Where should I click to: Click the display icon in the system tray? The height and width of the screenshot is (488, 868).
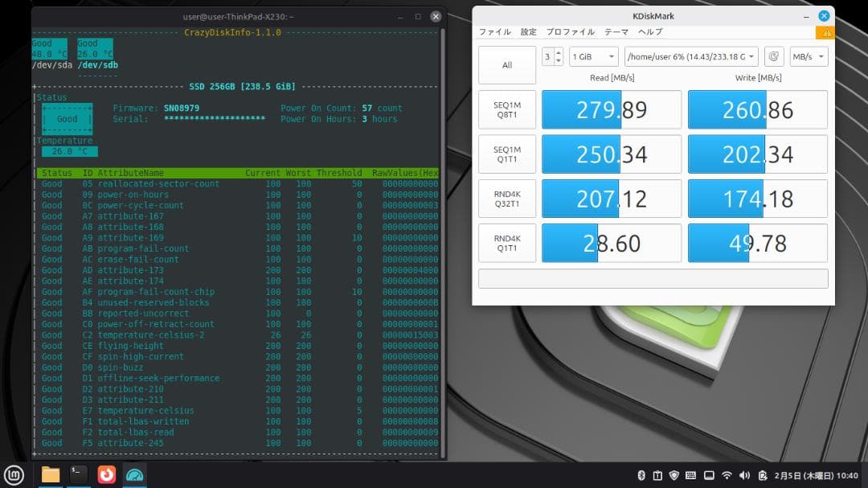pos(709,474)
